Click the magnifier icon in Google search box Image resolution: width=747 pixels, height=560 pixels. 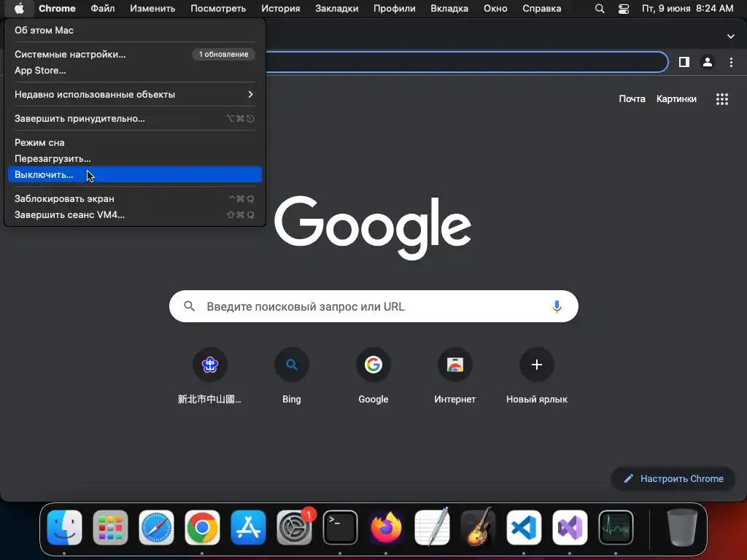[x=189, y=306]
